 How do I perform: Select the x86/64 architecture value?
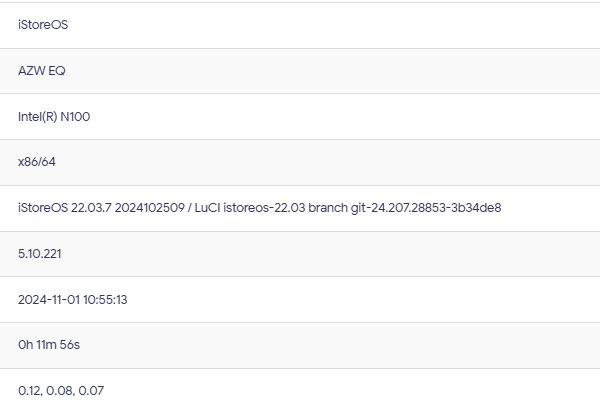37,162
